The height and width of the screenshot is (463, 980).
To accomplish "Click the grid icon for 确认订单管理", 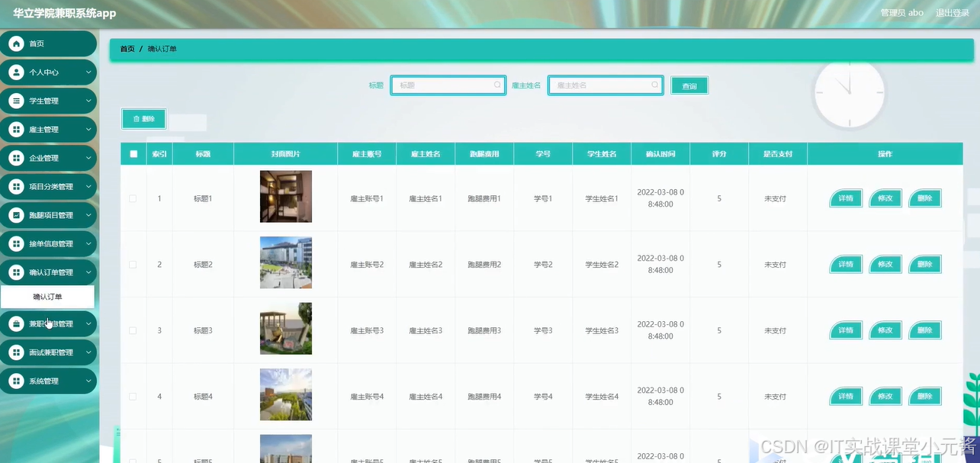I will coord(17,272).
